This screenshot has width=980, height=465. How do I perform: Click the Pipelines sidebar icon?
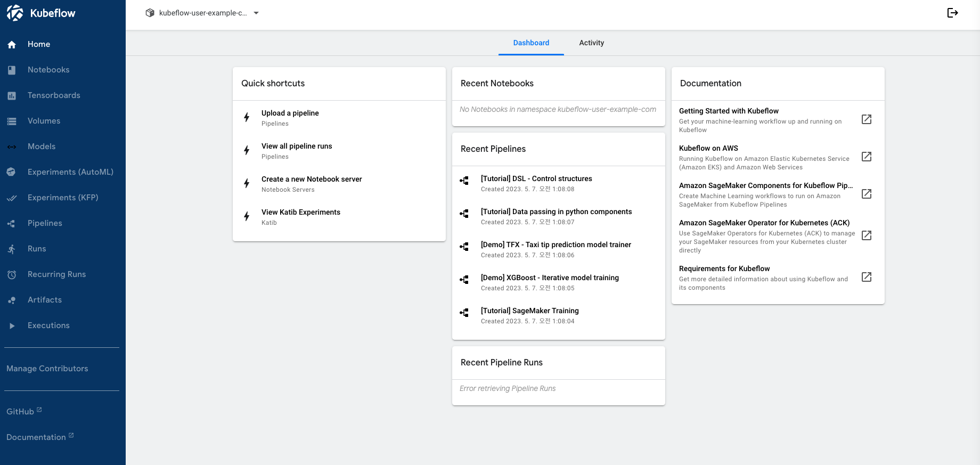(11, 224)
